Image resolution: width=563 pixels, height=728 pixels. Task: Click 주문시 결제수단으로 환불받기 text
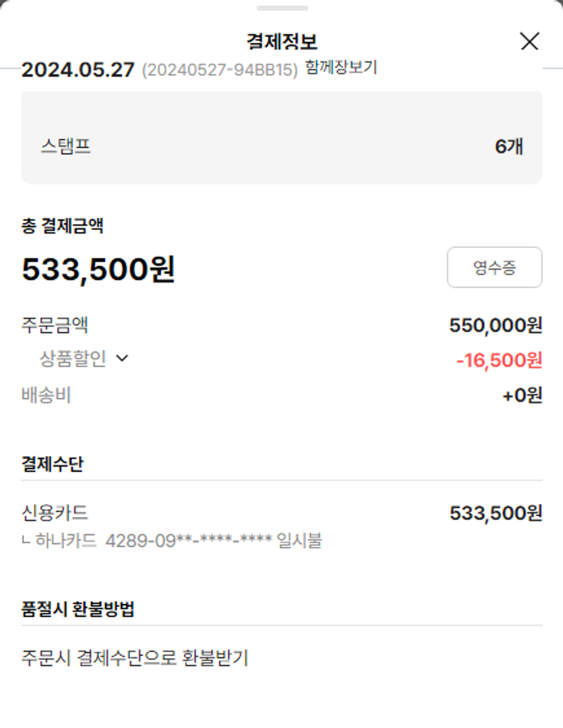(134, 659)
